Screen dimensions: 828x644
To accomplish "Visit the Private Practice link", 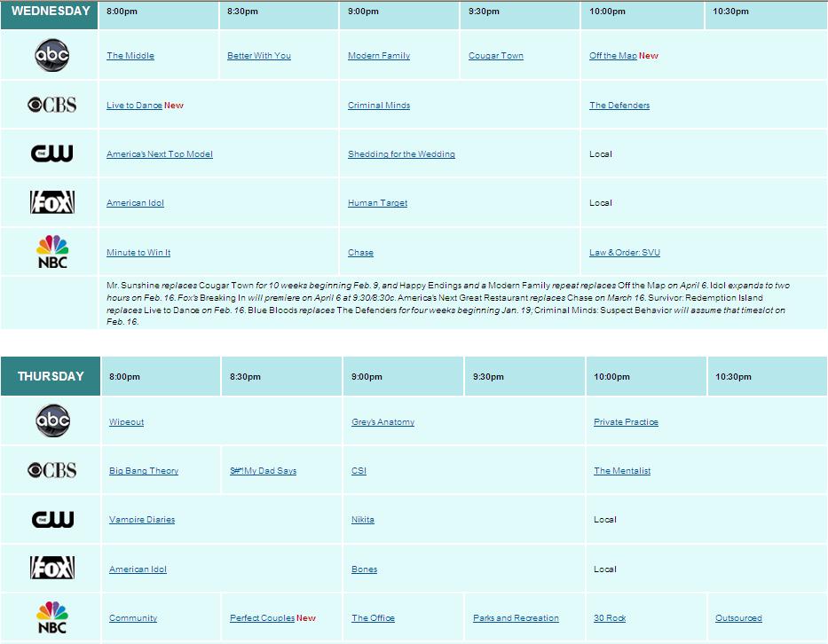I will (626, 421).
